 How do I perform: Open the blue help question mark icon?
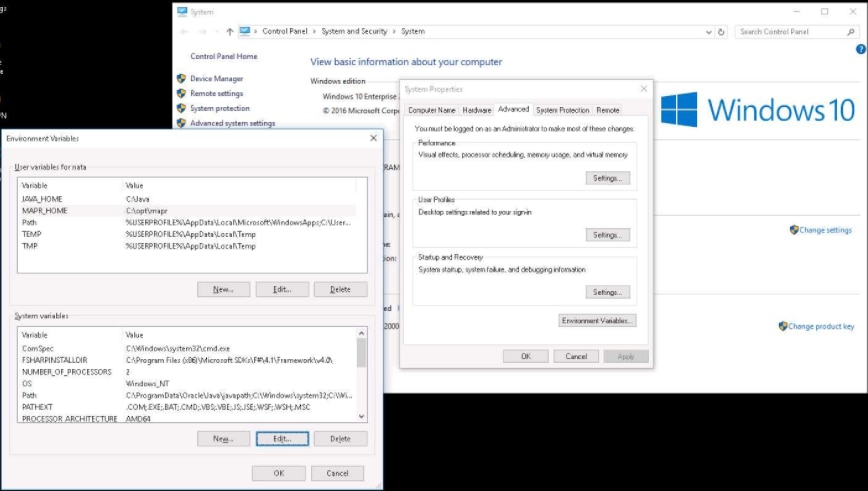[860, 49]
